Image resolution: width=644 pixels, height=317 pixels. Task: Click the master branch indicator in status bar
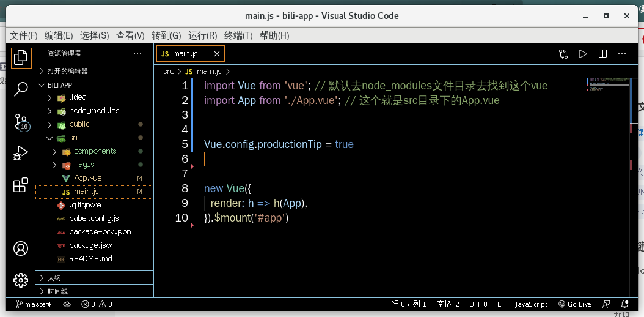coord(34,304)
